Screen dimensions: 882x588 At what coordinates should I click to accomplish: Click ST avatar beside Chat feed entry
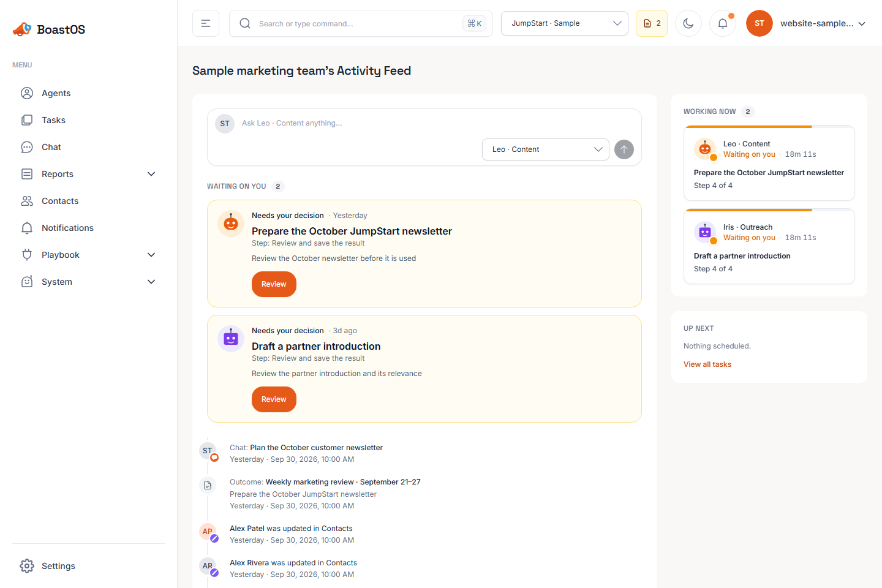208,451
